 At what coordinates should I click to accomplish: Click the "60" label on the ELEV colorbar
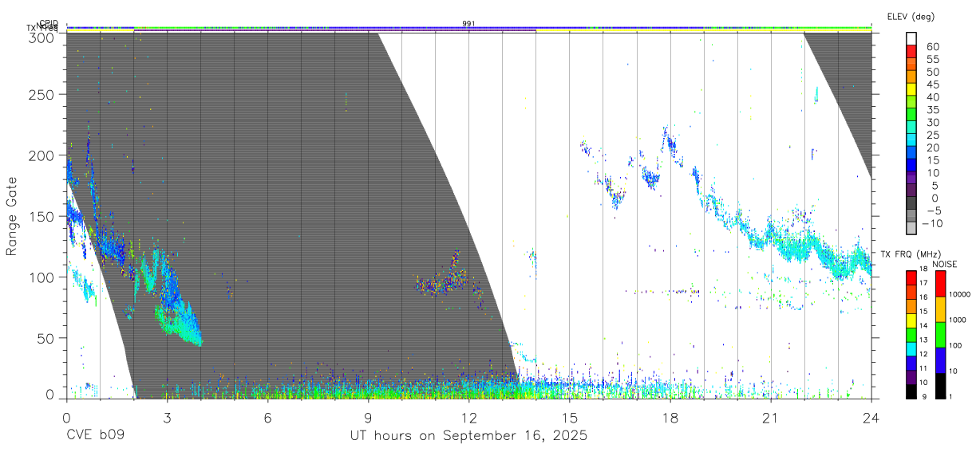coord(932,47)
